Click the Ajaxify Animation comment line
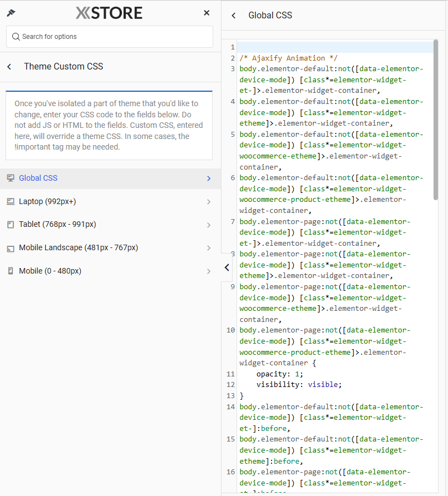The width and height of the screenshot is (448, 496). 288,58
